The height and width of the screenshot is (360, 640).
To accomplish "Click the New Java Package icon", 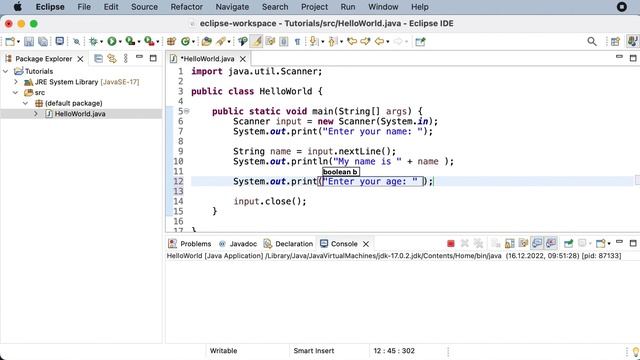I will point(171,41).
